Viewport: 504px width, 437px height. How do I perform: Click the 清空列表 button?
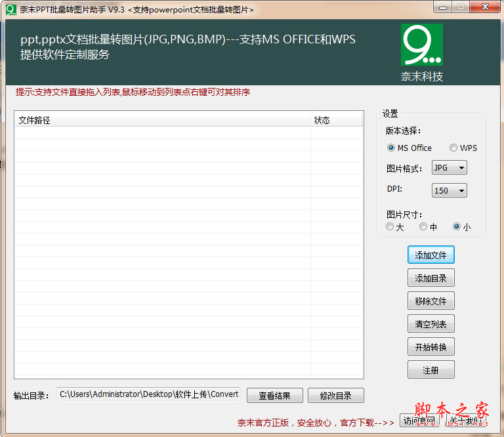pyautogui.click(x=430, y=324)
